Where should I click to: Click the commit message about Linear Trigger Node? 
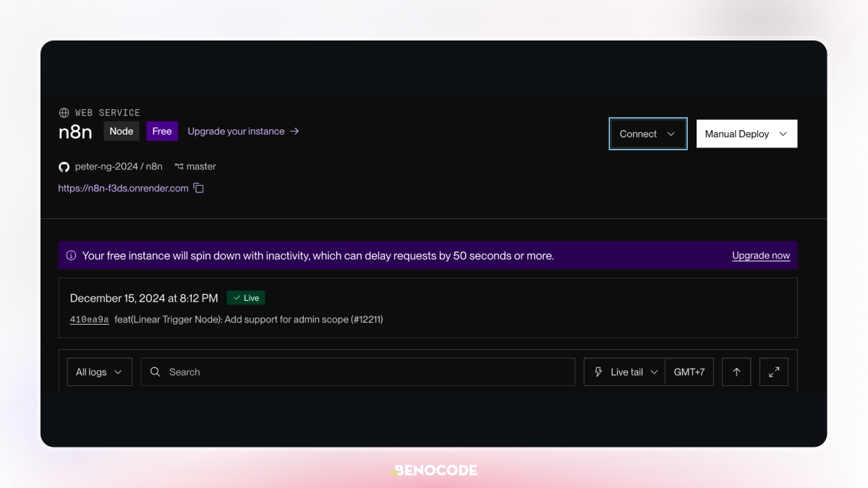(x=249, y=319)
